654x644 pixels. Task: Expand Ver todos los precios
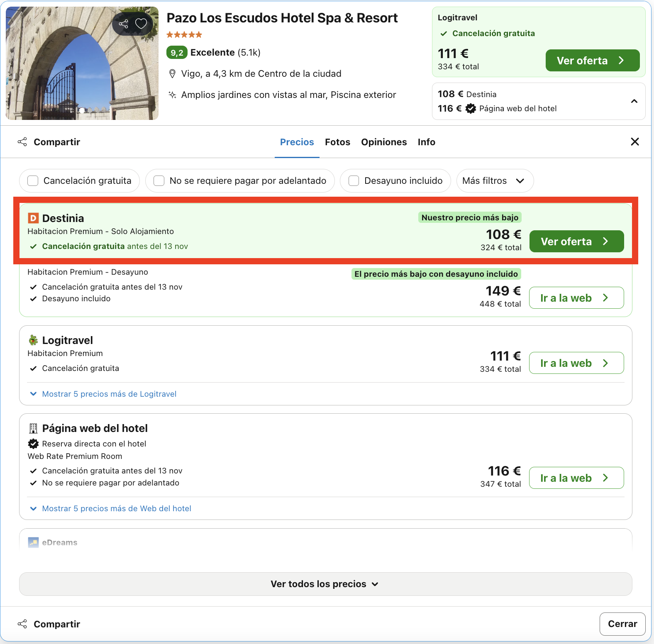[326, 584]
